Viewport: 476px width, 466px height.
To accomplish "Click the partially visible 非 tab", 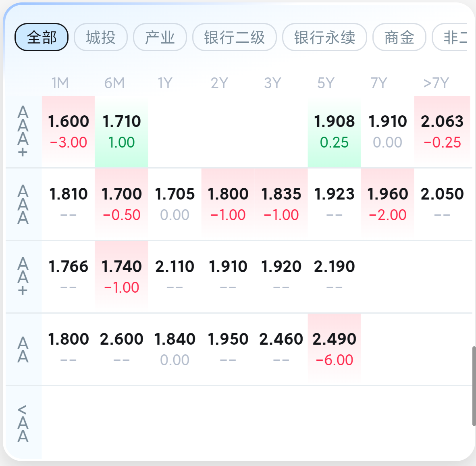I will [x=449, y=37].
